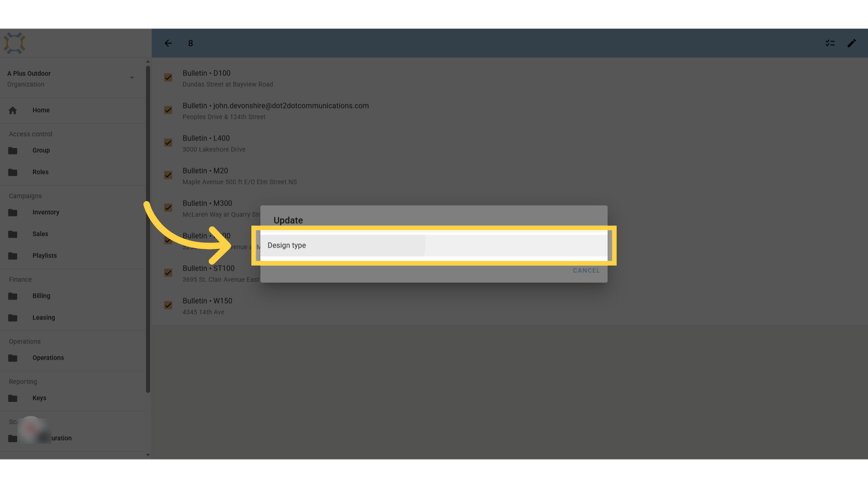Expand the A Plus Outdoor organization dropdown
The height and width of the screenshot is (488, 868).
pyautogui.click(x=132, y=78)
